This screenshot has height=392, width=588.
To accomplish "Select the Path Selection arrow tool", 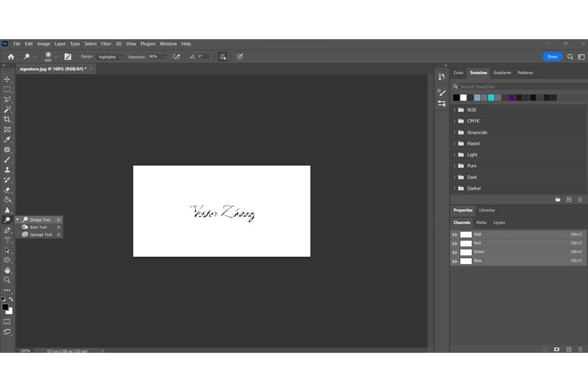I will click(7, 250).
